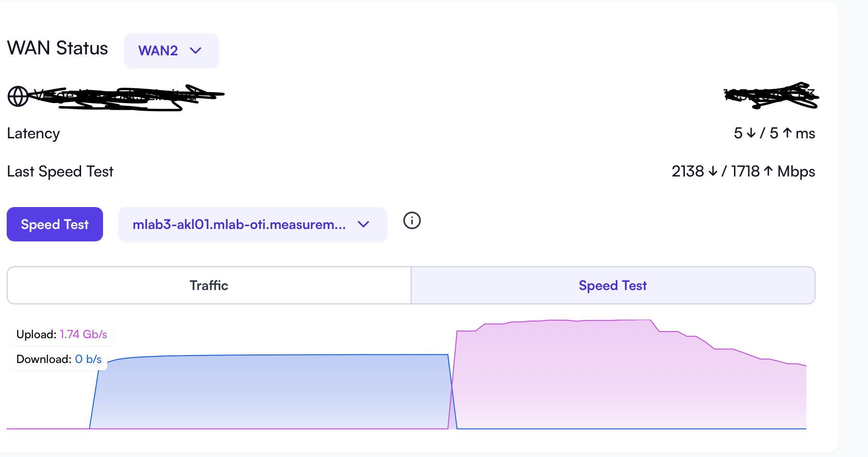The image size is (868, 457).
Task: Click the info icon beside the server selector
Action: pos(412,220)
